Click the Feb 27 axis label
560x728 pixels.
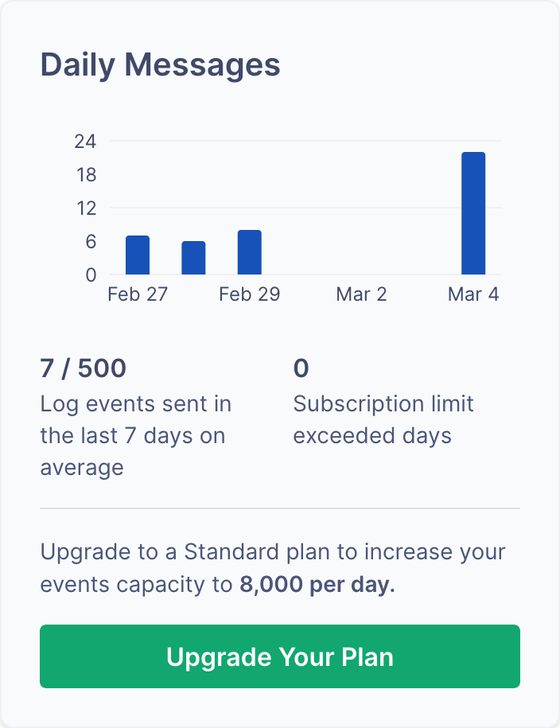coord(137,294)
